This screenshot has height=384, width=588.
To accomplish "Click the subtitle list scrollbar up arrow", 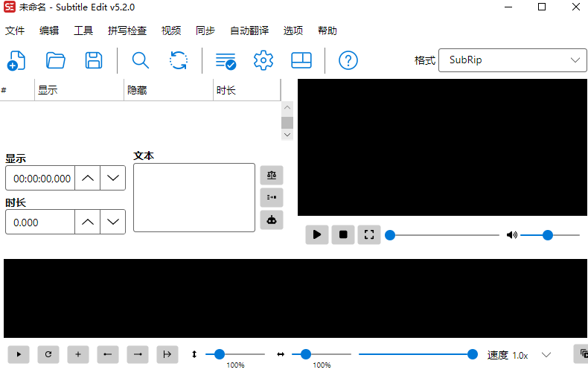I will (287, 108).
